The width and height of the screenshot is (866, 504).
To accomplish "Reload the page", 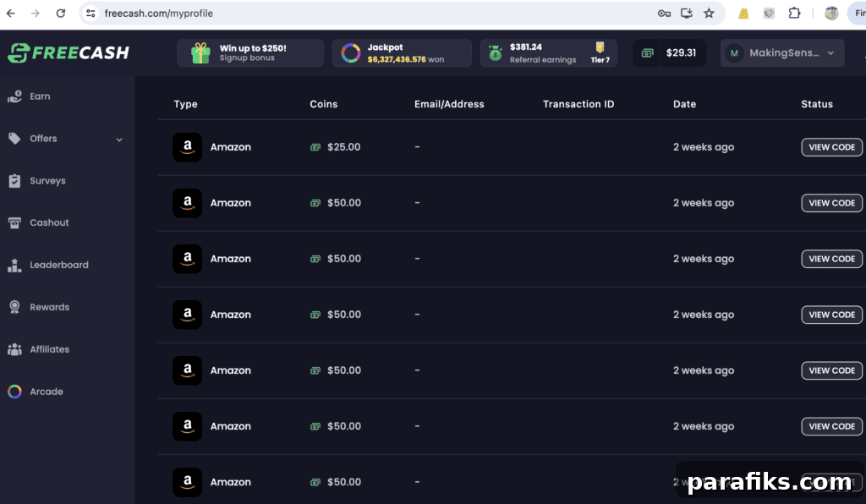I will coord(61,14).
